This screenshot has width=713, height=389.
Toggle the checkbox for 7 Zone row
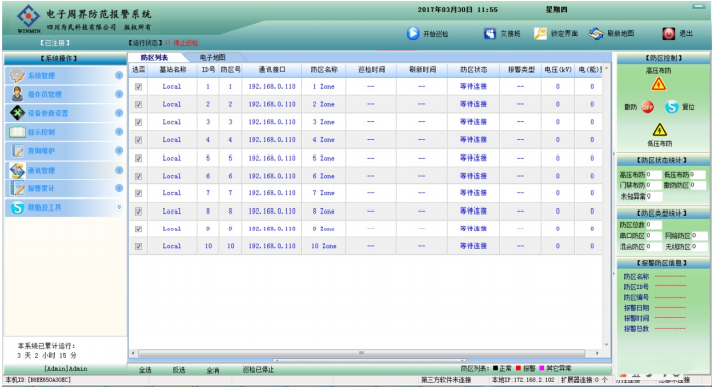[x=138, y=193]
